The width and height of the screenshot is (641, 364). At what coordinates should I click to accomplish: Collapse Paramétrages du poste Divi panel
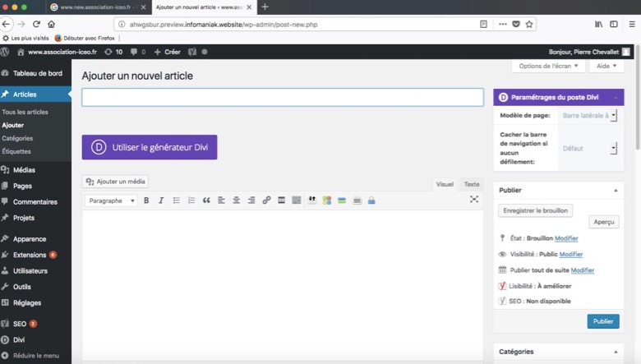pyautogui.click(x=616, y=97)
